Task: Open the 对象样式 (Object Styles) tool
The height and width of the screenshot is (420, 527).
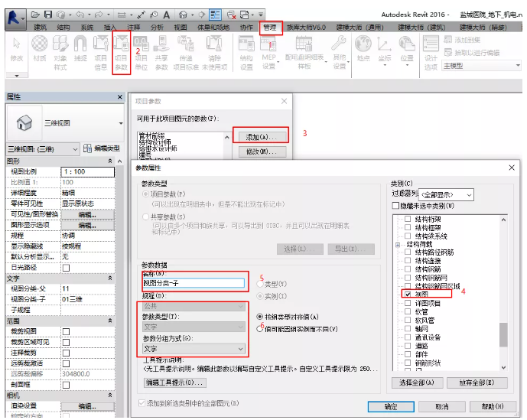Action: [x=60, y=53]
